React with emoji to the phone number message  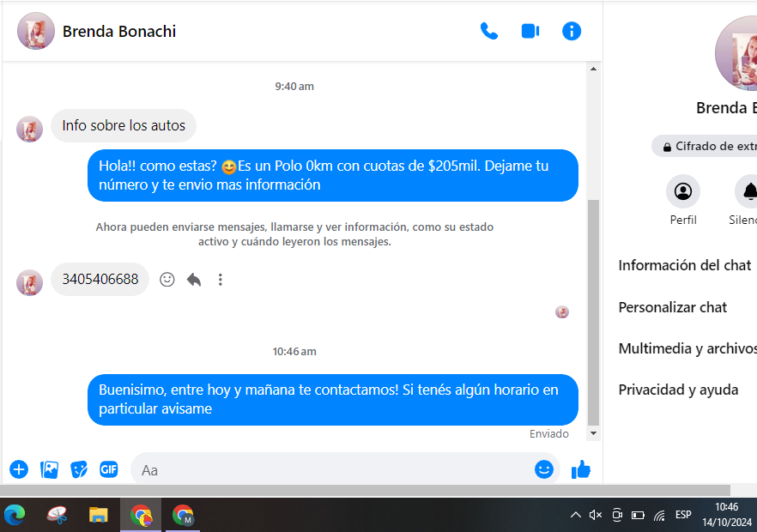coord(167,280)
